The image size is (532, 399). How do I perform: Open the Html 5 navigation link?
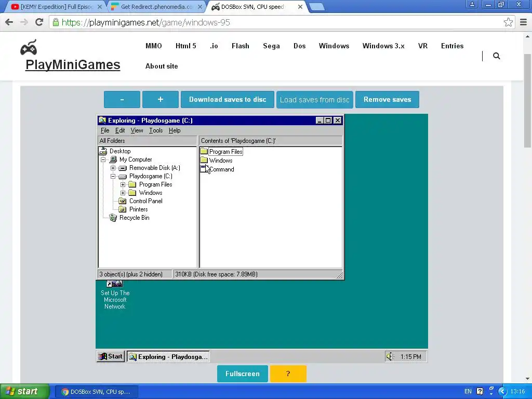(x=185, y=46)
